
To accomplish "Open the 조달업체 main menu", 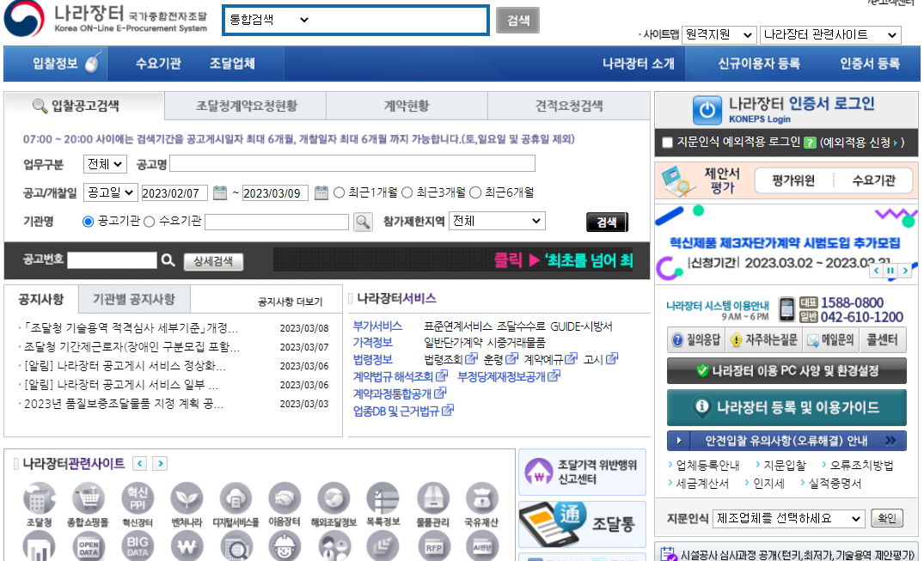I will coord(232,64).
